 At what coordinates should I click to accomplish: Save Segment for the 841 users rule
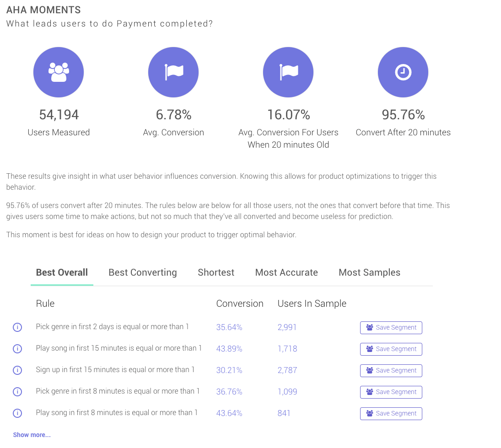[x=391, y=414]
